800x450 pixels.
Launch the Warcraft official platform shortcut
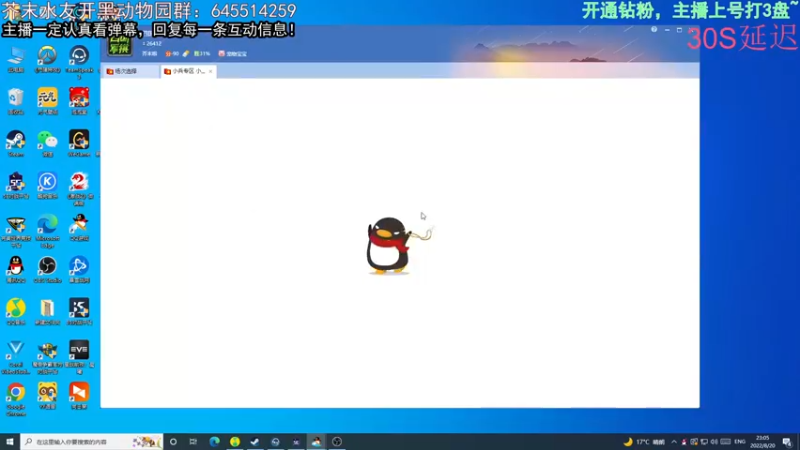coord(47,356)
